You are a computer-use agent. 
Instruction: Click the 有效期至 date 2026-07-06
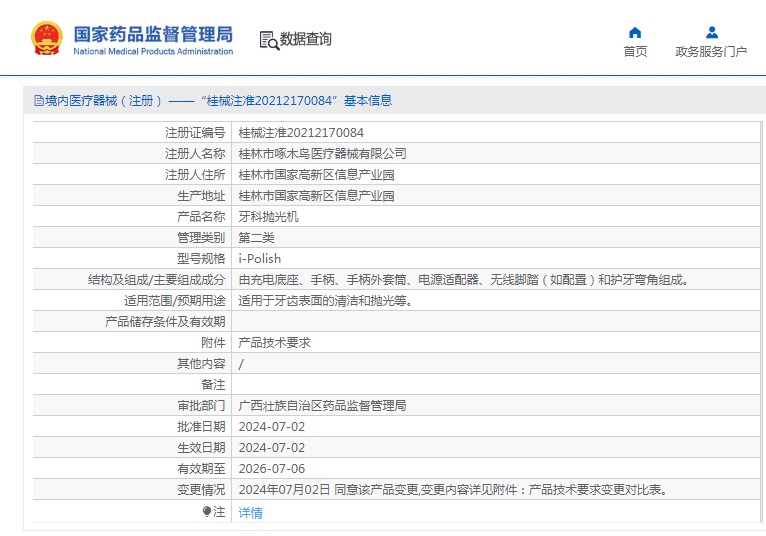click(271, 468)
